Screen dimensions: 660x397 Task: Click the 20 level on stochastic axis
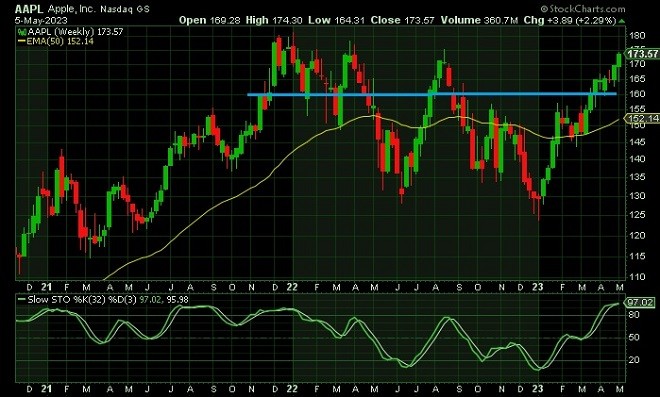click(x=634, y=360)
